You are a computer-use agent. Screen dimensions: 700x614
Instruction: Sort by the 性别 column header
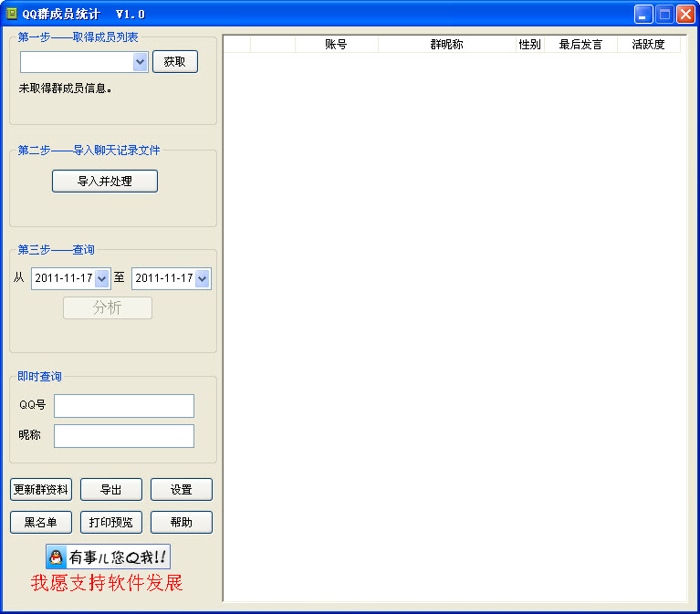pyautogui.click(x=530, y=44)
